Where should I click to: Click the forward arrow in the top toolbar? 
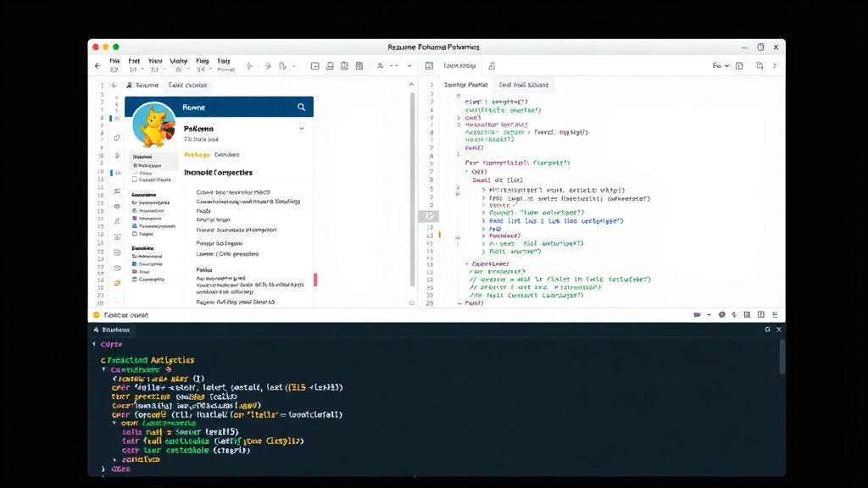click(268, 66)
